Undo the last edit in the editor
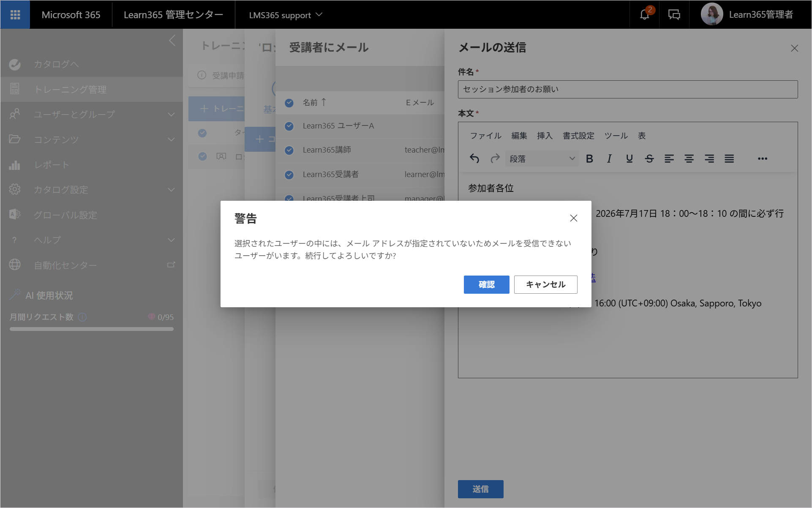The width and height of the screenshot is (812, 508). point(475,158)
